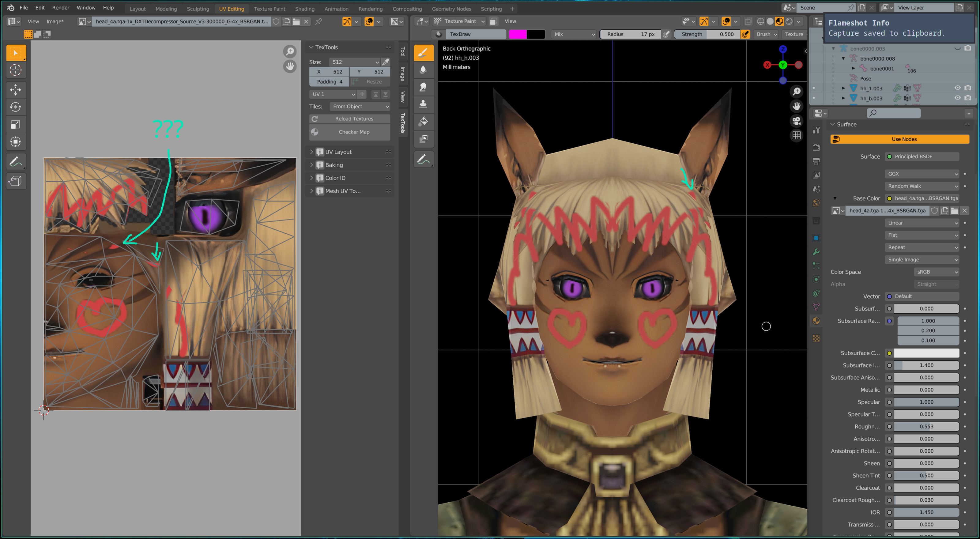Switch to Sculpting workspace tab
Screen dimensions: 980x539
pos(198,9)
